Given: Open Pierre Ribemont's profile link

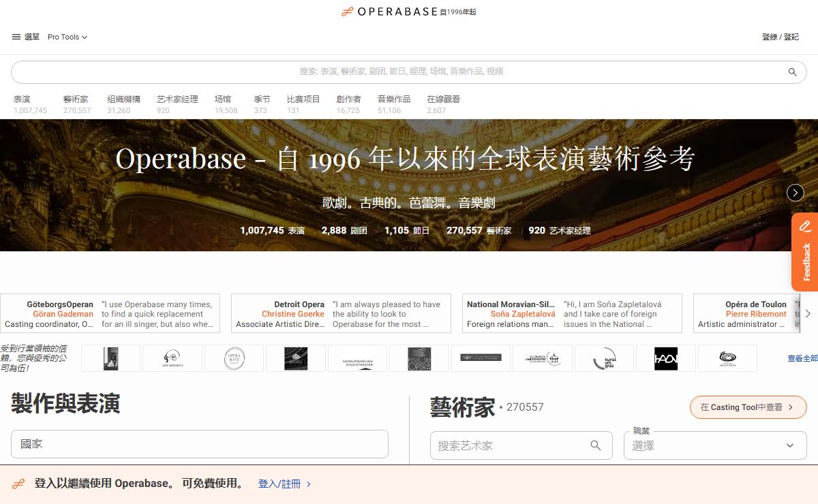Looking at the screenshot, I should [x=756, y=314].
